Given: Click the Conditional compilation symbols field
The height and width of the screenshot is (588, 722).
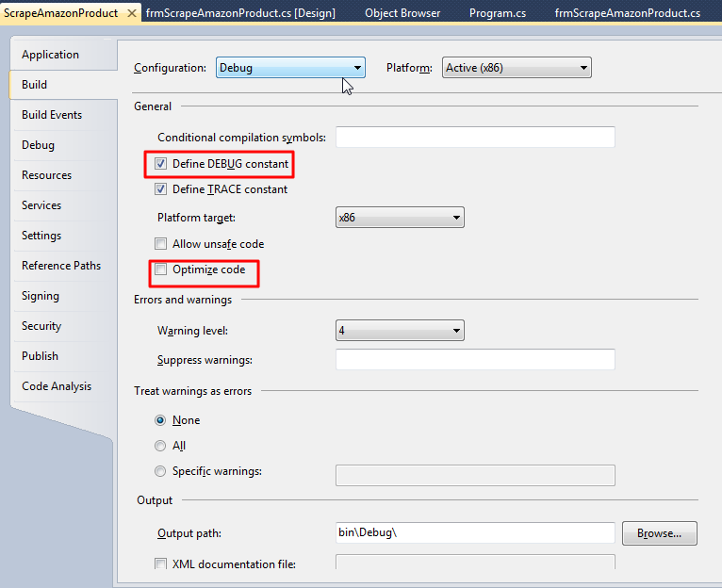Looking at the screenshot, I should tap(475, 138).
